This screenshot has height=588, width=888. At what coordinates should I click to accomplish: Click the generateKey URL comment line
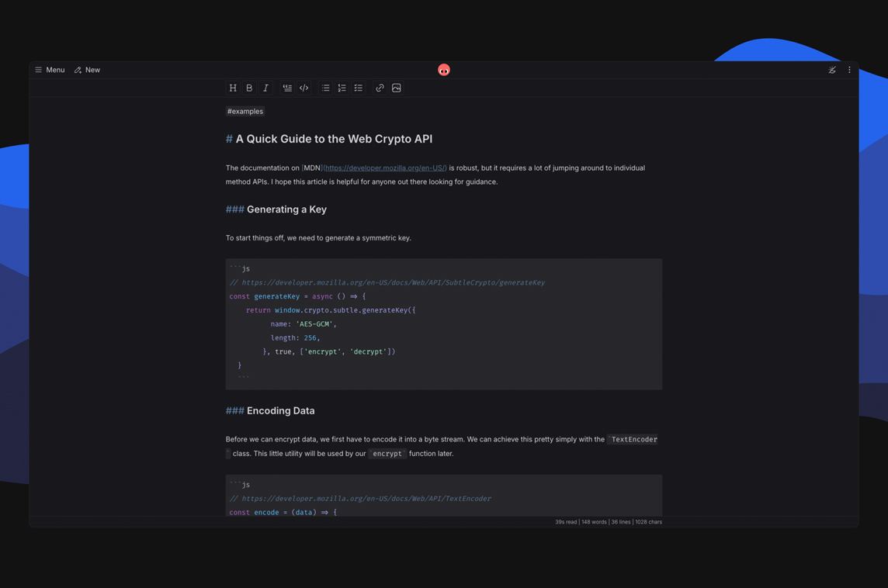pyautogui.click(x=387, y=282)
